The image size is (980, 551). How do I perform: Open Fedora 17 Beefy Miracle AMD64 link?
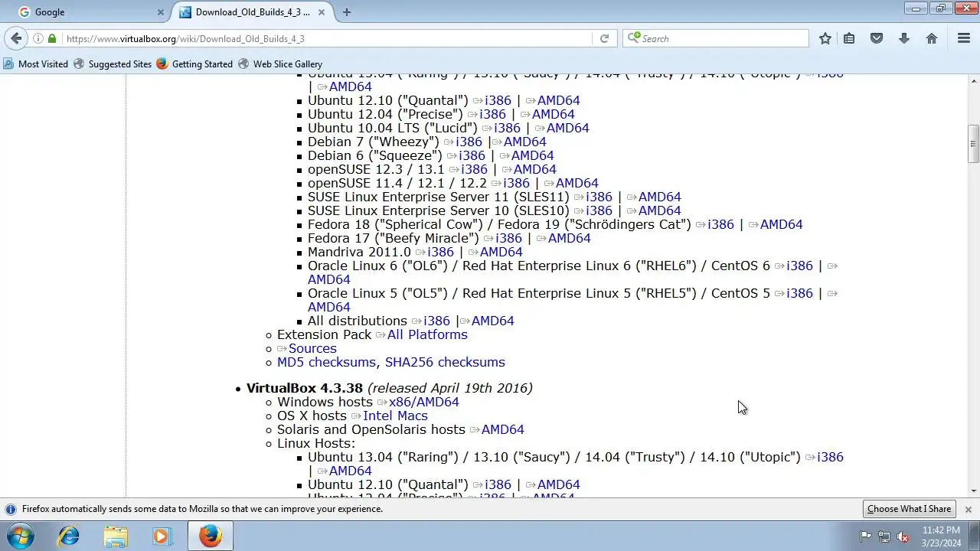coord(569,238)
